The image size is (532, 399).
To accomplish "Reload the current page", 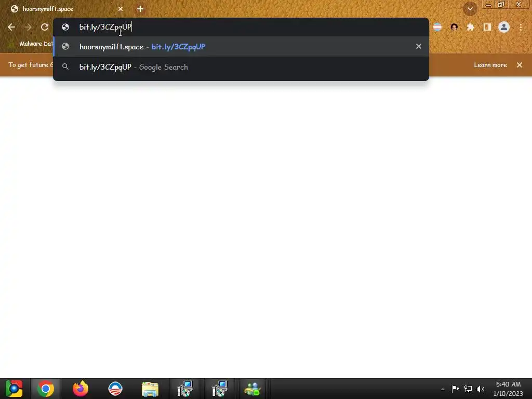I will 45,27.
